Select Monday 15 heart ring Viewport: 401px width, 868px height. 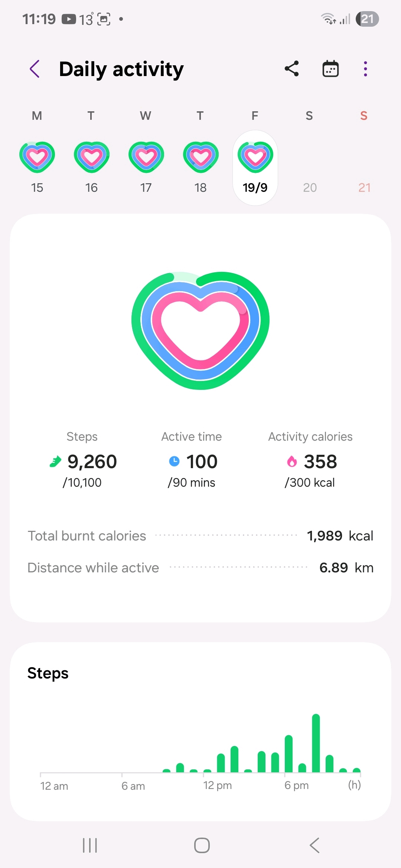(37, 157)
